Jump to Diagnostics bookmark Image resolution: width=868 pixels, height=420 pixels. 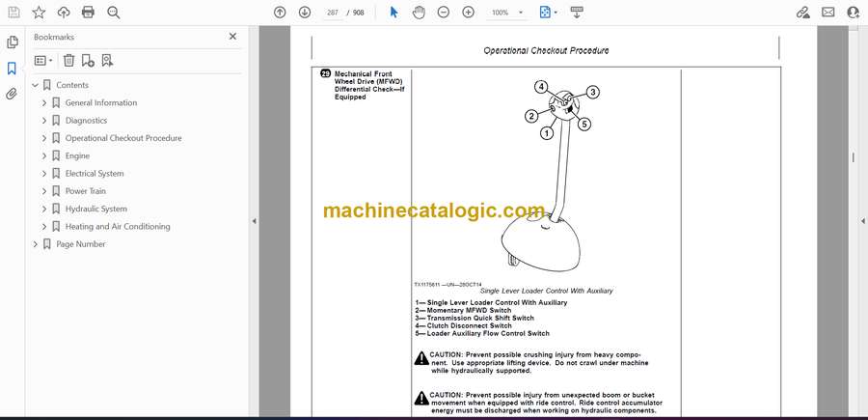click(86, 121)
